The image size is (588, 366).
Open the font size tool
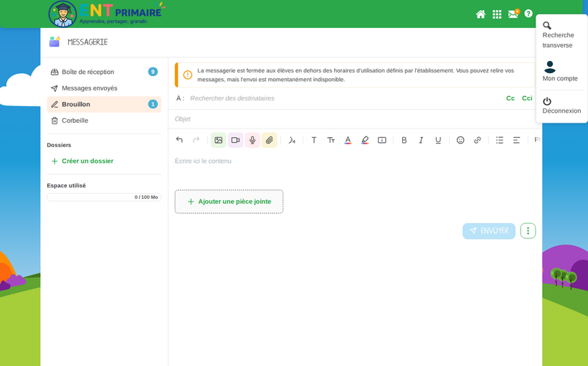coord(331,140)
